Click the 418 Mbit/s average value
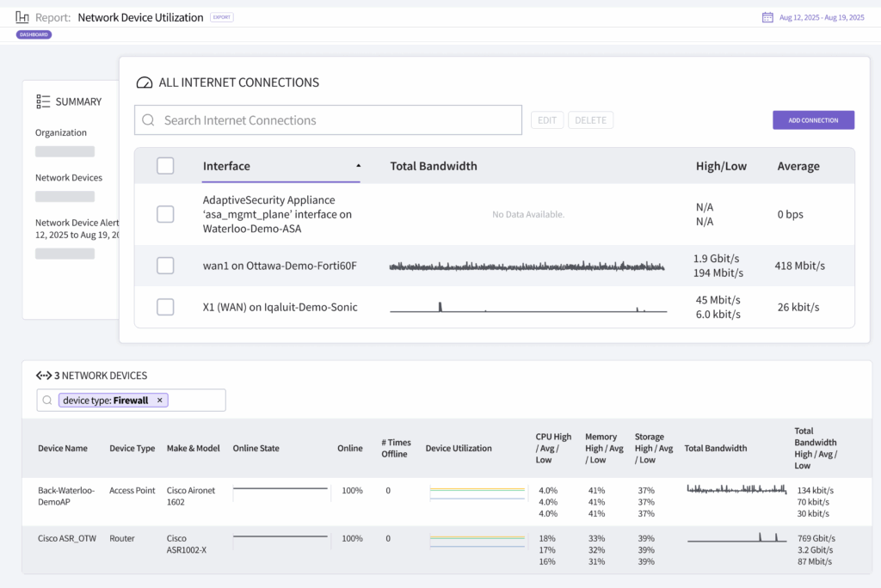 point(799,266)
